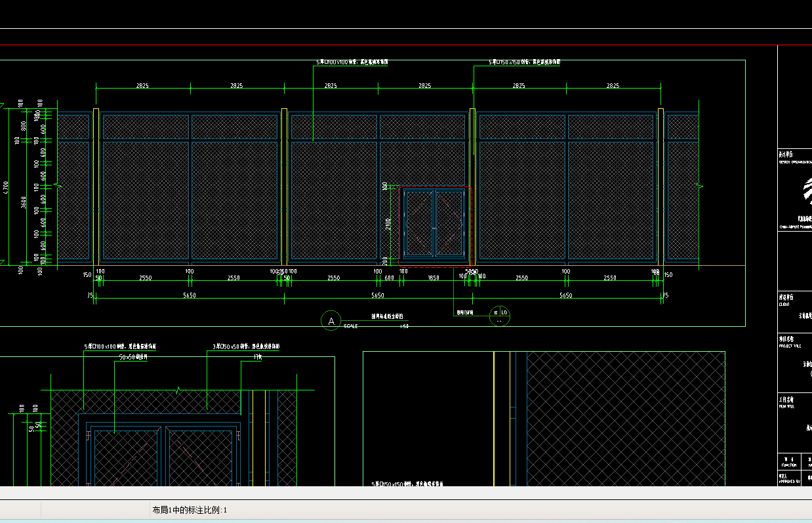Viewport: 812px width, 523px height.
Task: Click the 5厚口150×150 steel tube leader note in elevation
Action: (x=525, y=62)
